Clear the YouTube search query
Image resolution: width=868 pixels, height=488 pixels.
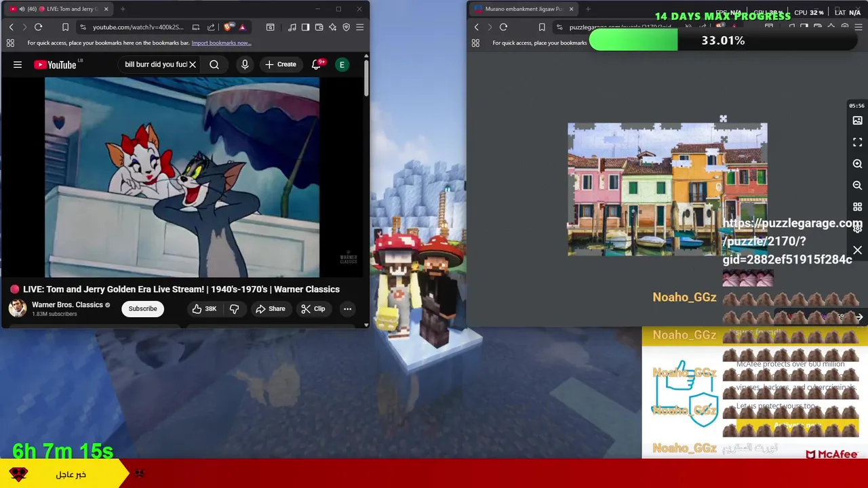click(x=193, y=64)
